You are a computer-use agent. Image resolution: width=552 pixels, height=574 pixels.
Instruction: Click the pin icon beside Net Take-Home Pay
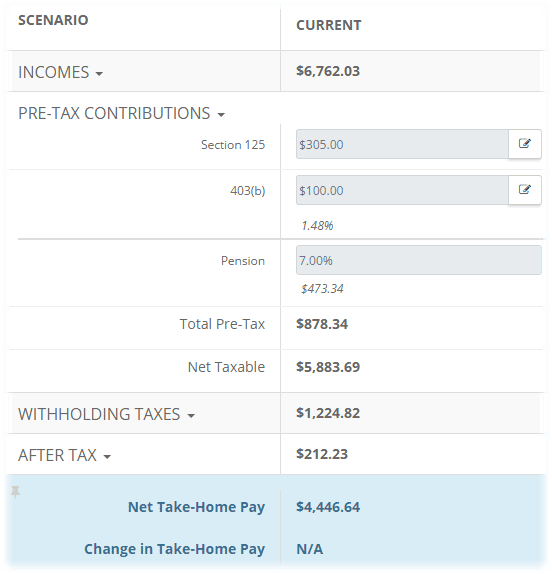coord(15,492)
